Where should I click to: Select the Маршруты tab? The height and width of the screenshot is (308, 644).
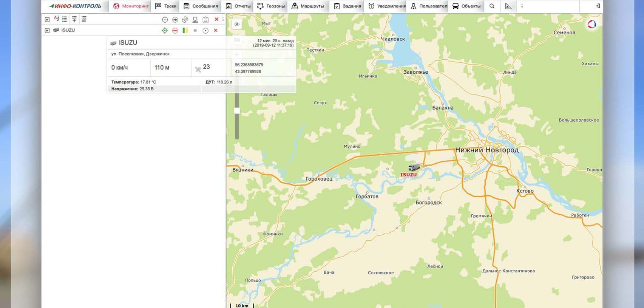click(x=308, y=6)
